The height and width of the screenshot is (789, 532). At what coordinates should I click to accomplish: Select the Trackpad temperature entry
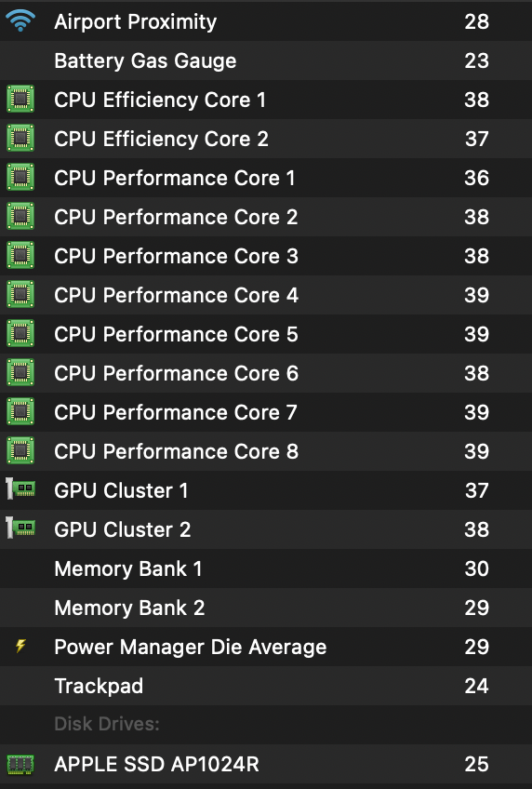pyautogui.click(x=266, y=686)
